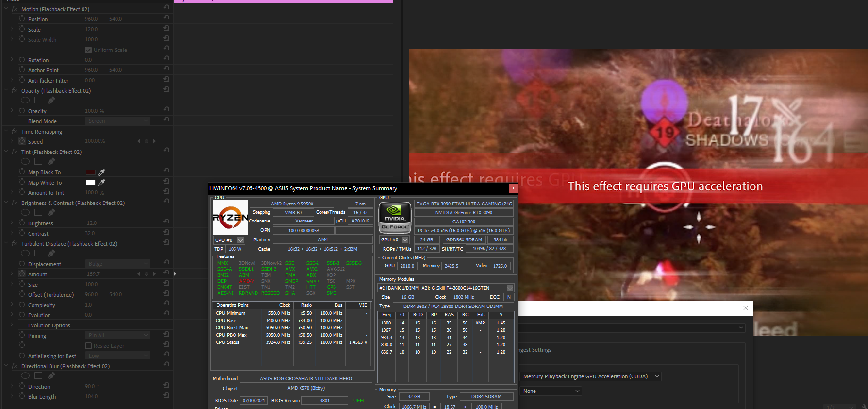Select the Time Remapping effect header

42,132
